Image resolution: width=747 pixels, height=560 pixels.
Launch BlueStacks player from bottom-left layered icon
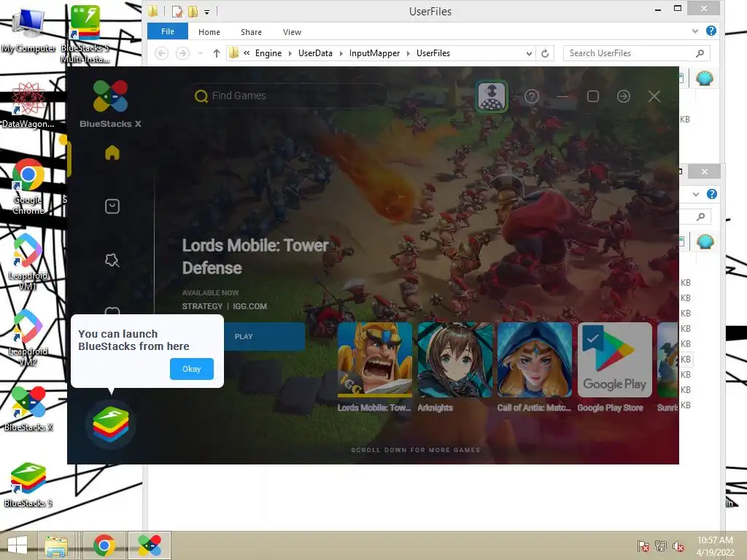click(x=111, y=424)
